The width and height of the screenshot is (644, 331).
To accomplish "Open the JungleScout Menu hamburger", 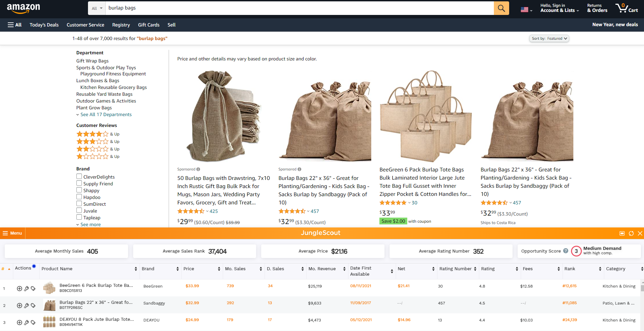I will (13, 233).
